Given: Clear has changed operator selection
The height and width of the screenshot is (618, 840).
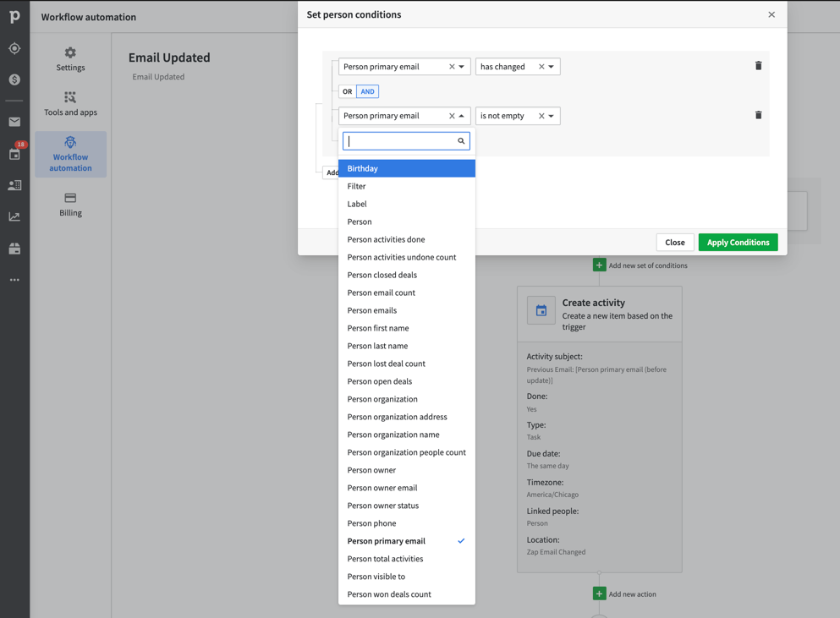Looking at the screenshot, I should click(541, 67).
